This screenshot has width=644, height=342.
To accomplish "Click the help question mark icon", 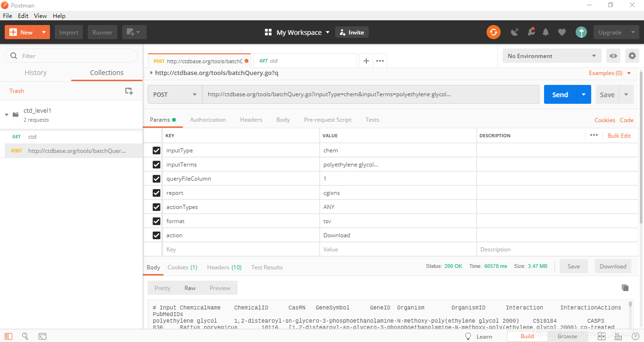I will (635, 336).
